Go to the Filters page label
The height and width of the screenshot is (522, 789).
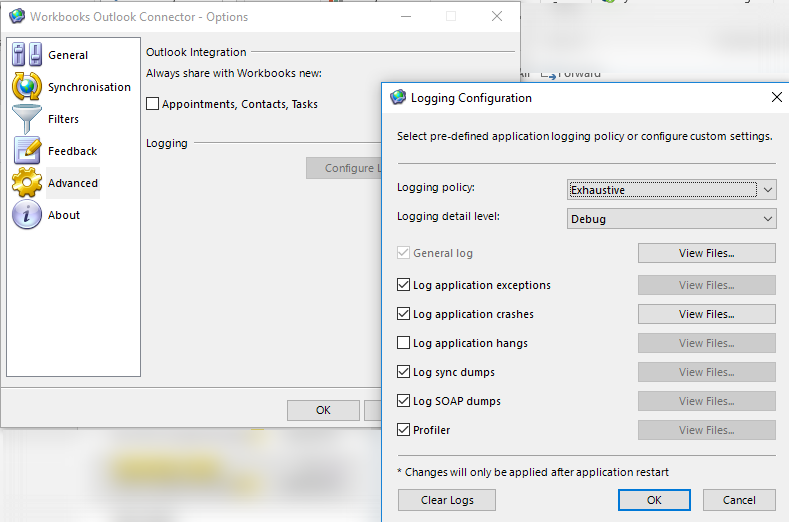coord(63,119)
